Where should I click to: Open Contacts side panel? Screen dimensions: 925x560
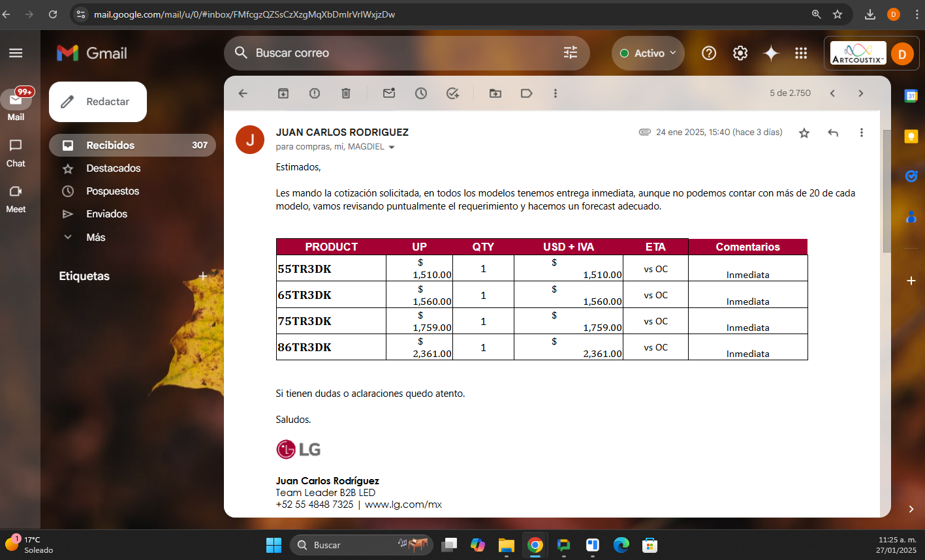tap(911, 216)
